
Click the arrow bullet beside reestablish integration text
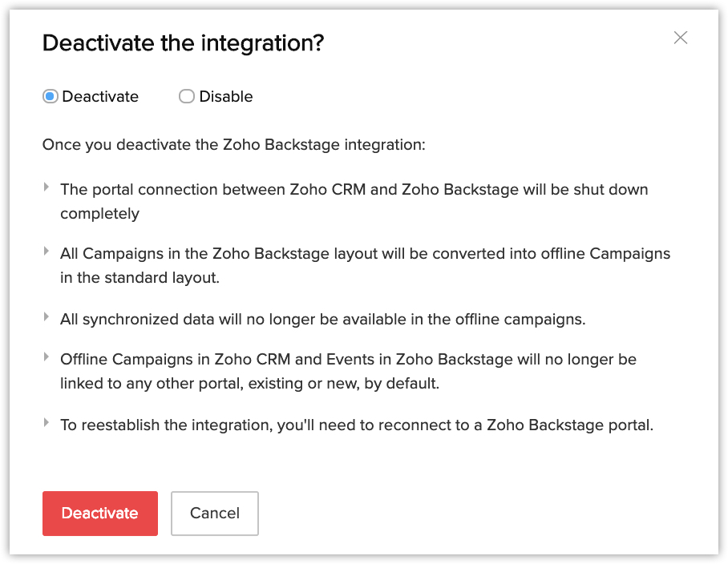pyautogui.click(x=47, y=422)
